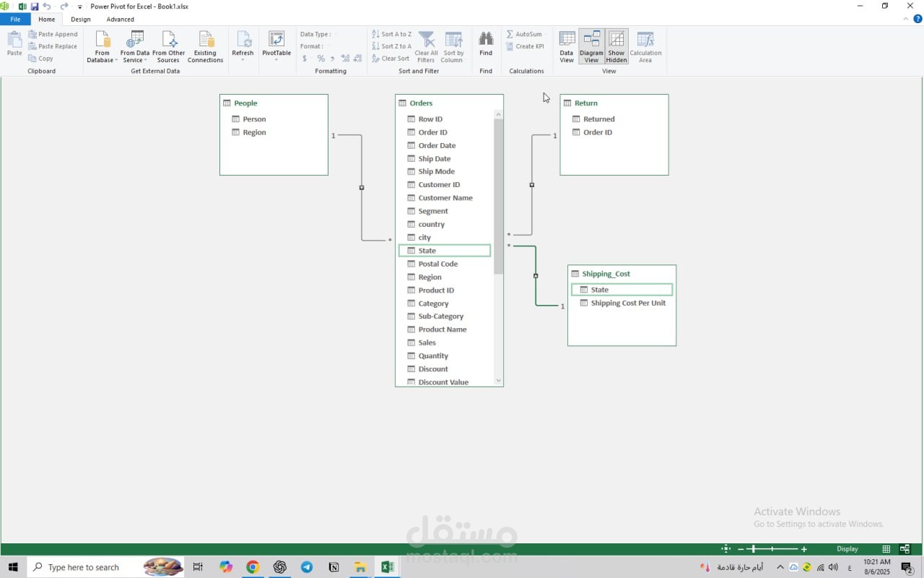Click the Copy icon in Clipboard
This screenshot has width=924, height=578.
pos(32,59)
